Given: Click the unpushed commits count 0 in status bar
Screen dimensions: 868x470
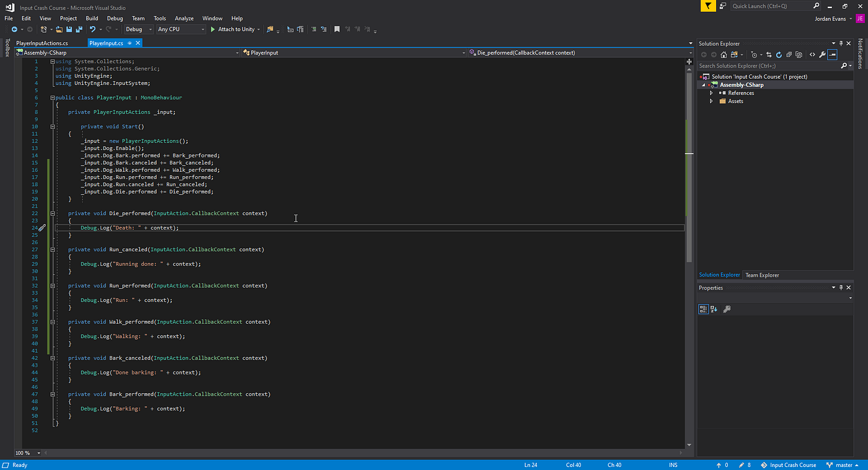Looking at the screenshot, I should point(722,465).
